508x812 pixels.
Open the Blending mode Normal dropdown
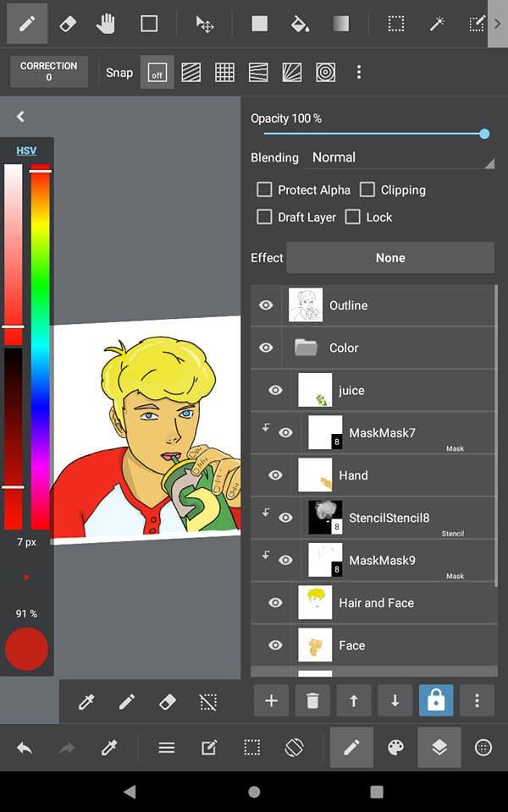pos(403,158)
